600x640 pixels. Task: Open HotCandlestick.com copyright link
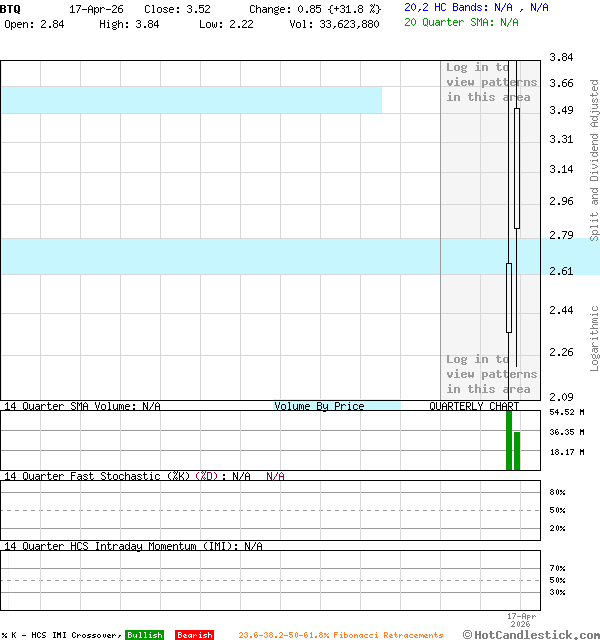tap(530, 634)
